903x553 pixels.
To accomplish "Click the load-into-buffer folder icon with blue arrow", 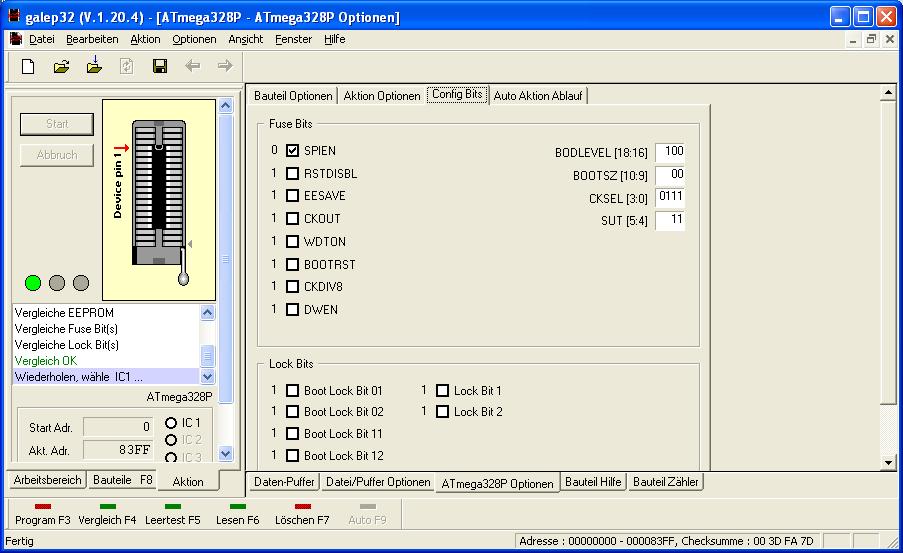I will click(x=94, y=65).
